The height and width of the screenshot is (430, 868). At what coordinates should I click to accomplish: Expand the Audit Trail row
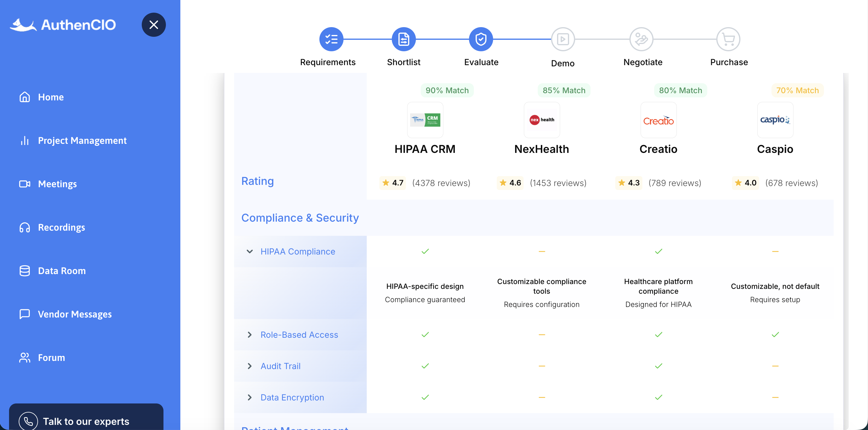point(250,366)
